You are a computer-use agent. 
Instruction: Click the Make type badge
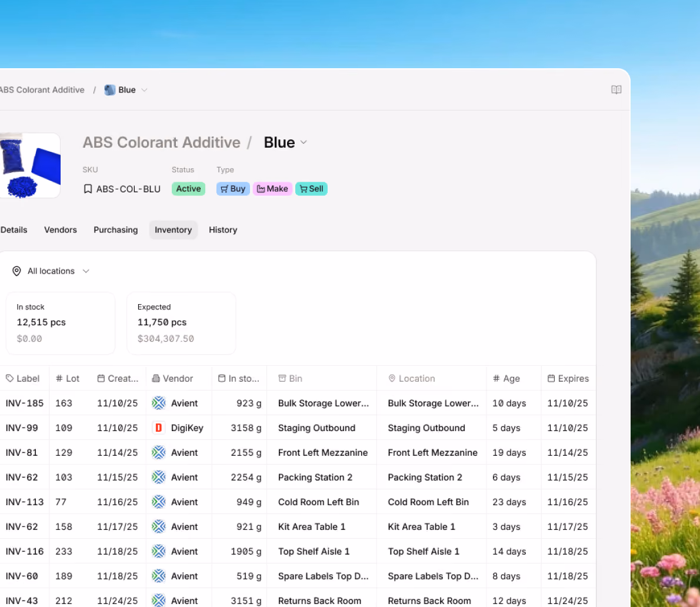272,189
